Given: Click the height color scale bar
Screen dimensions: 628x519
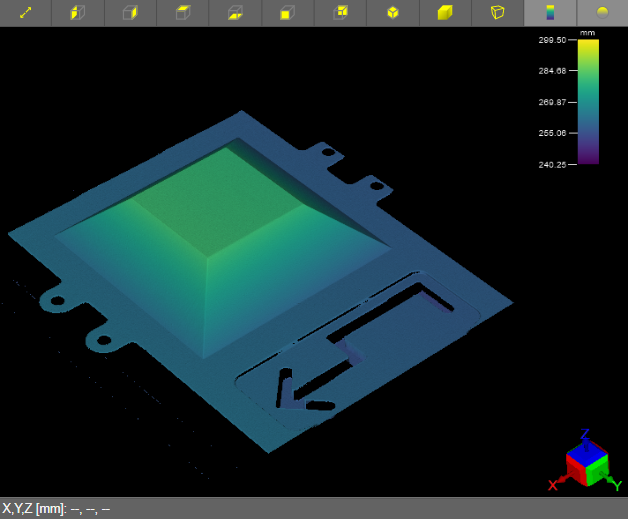Looking at the screenshot, I should tap(588, 101).
